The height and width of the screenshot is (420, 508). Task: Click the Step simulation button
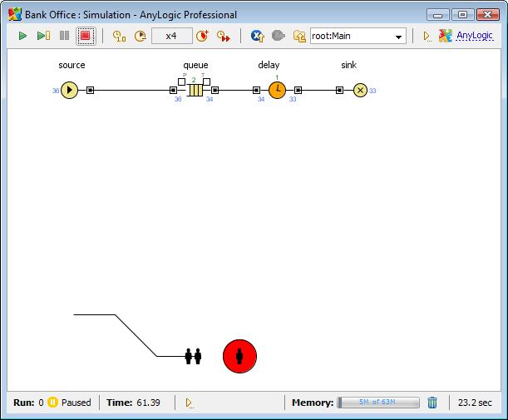tap(44, 36)
